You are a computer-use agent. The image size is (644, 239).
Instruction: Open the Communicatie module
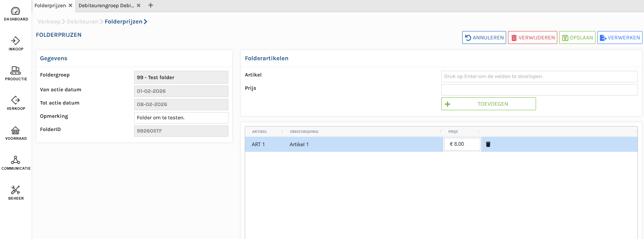click(16, 163)
